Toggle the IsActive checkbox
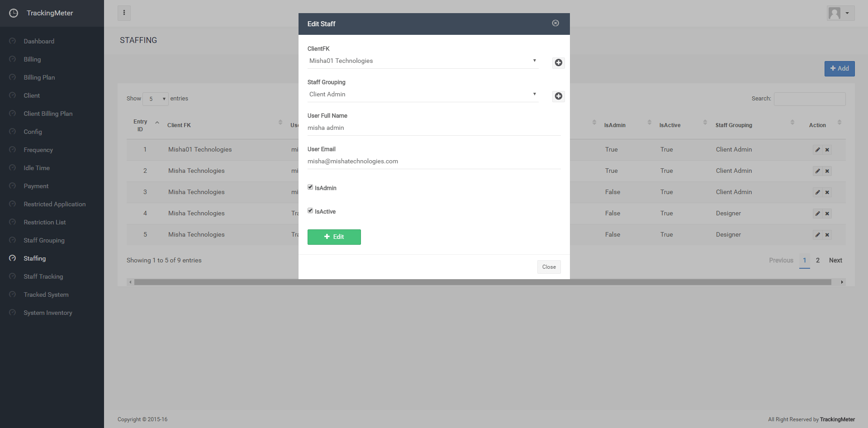 click(x=310, y=211)
